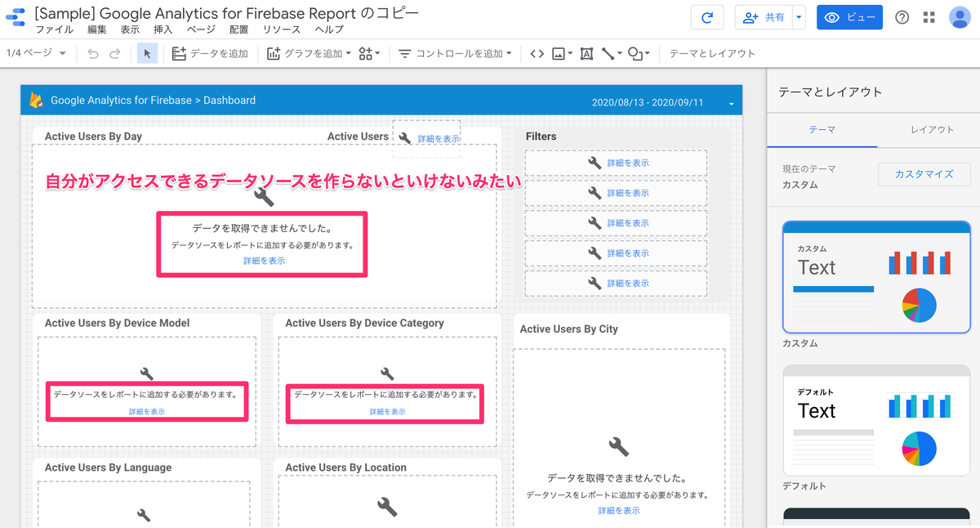The height and width of the screenshot is (528, 980).
Task: Open the ページ menu
Action: [201, 29]
